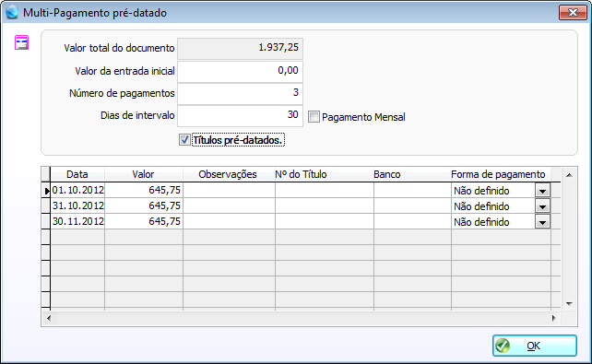Viewport: 592px width, 364px height.
Task: Click the row selector of the 31.10.2012 row
Action: click(x=46, y=205)
